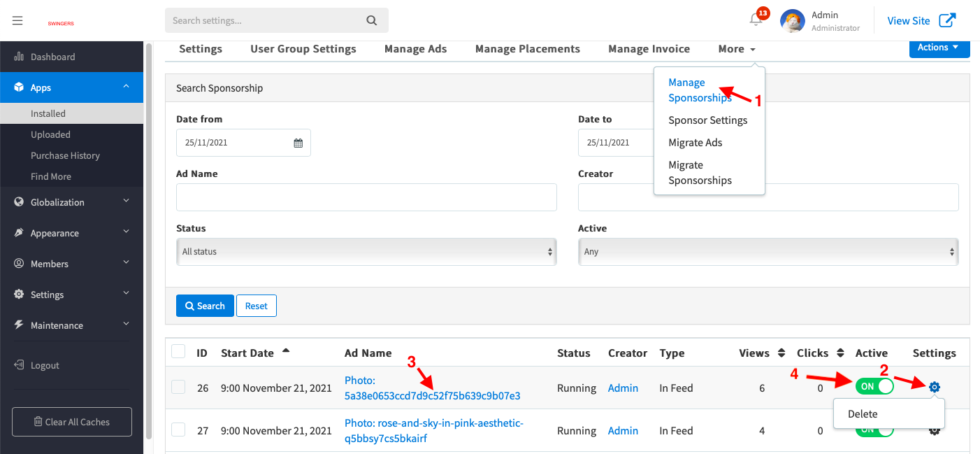Click the Admin user avatar
The image size is (980, 454).
click(793, 21)
